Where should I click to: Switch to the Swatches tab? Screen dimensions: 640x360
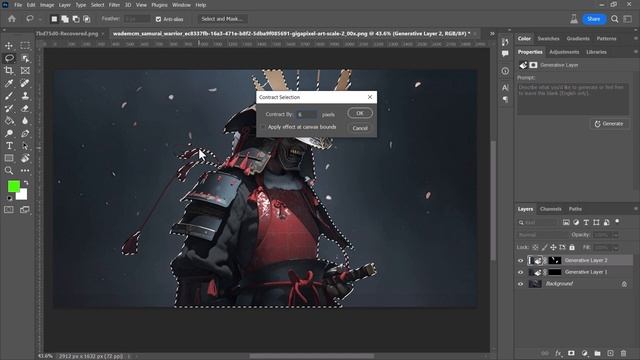point(548,38)
